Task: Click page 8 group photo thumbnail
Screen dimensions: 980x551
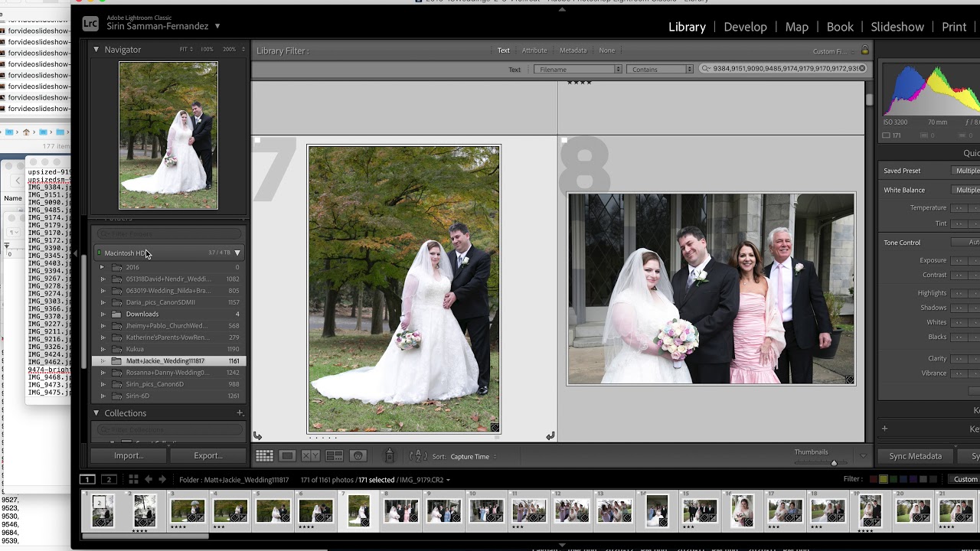Action: coord(711,289)
